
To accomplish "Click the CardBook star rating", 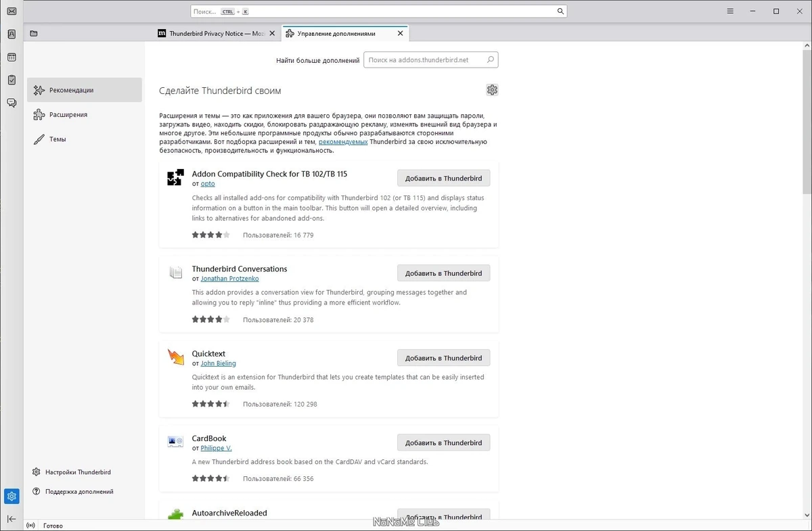I will tap(210, 478).
